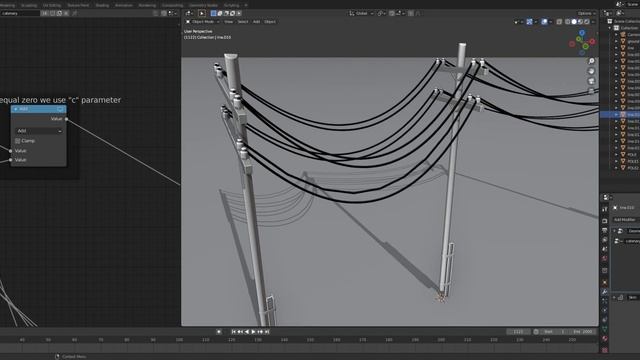
Task: Switch to solid viewport shading
Action: click(x=574, y=22)
